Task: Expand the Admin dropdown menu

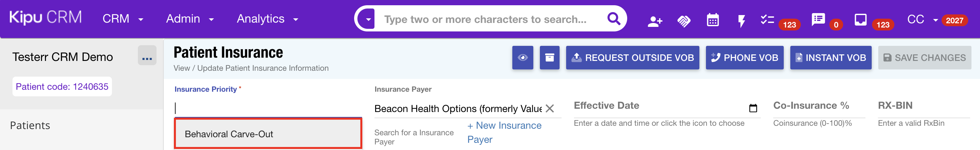Action: click(189, 19)
